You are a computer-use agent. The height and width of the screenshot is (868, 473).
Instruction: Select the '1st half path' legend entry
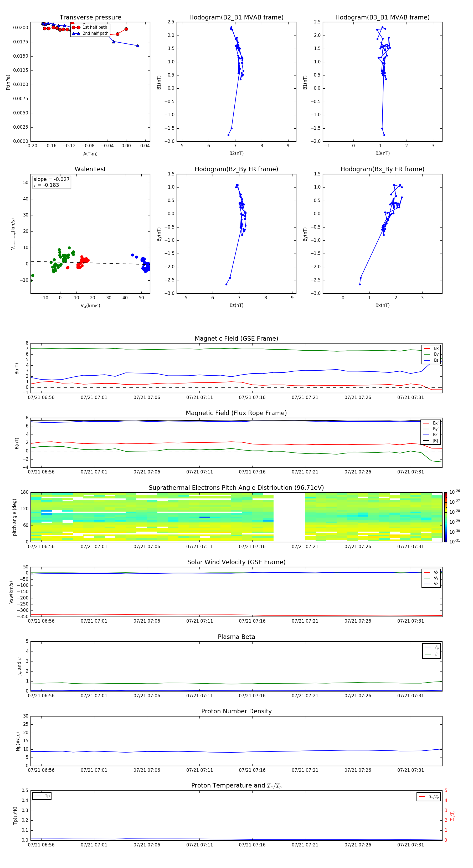click(90, 27)
